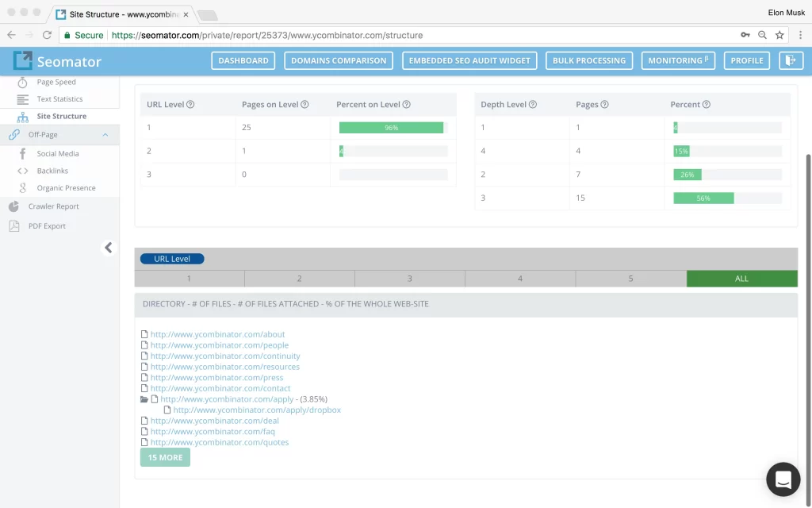
Task: Click the Percent column help icon
Action: point(707,104)
